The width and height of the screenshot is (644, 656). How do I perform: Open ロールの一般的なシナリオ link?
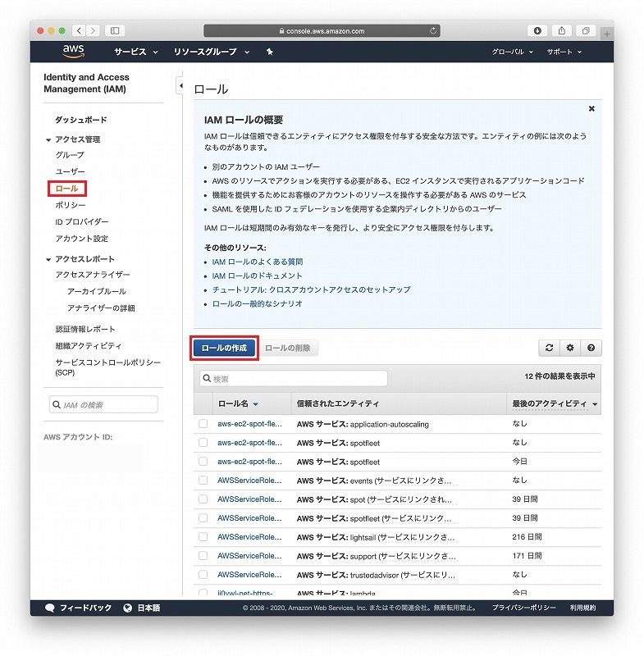tap(257, 303)
